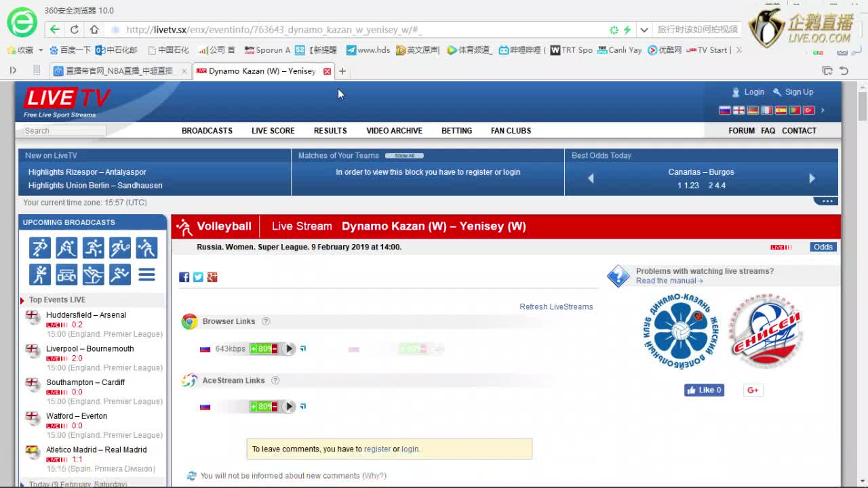Switch to the NBA live stream browser tab
Image resolution: width=868 pixels, height=488 pixels.
(x=119, y=71)
